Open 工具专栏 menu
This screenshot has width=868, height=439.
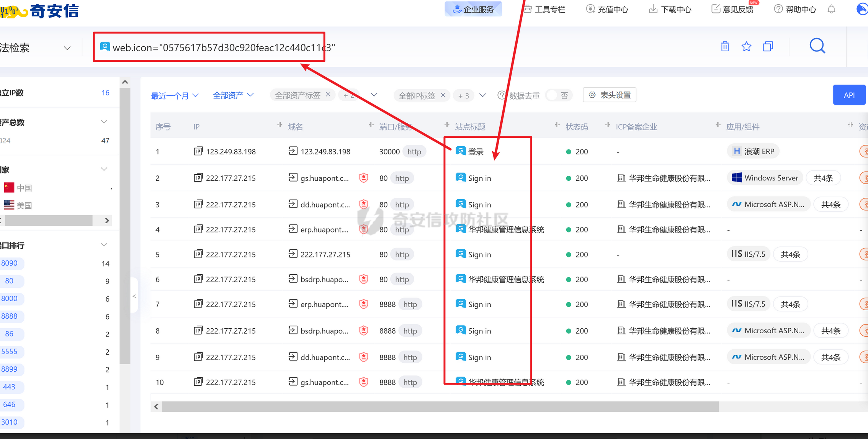point(544,9)
